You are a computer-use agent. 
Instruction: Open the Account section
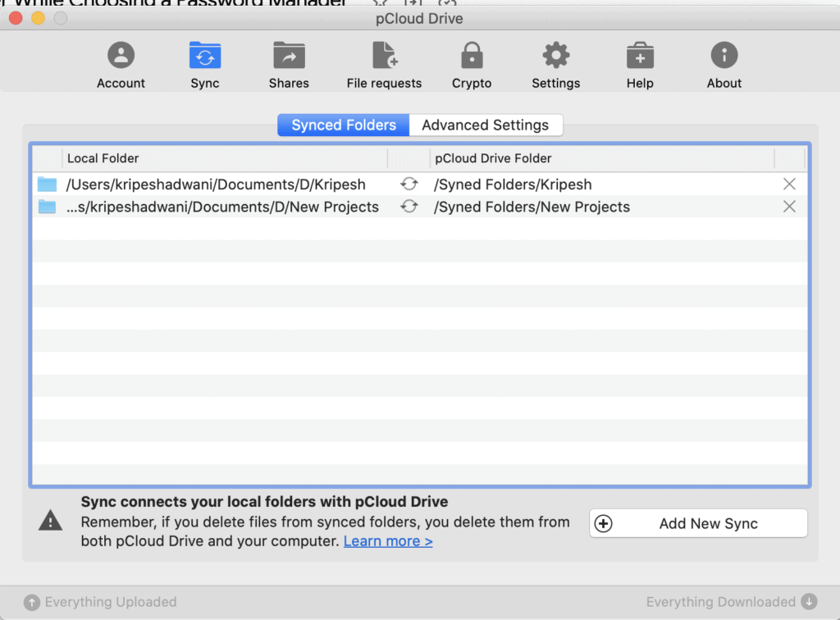121,65
